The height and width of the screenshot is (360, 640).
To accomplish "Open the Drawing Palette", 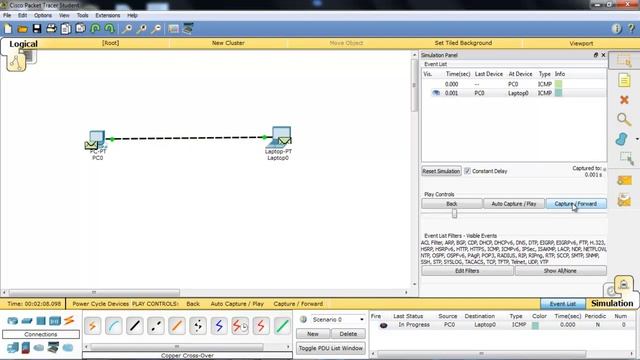I will tap(173, 29).
